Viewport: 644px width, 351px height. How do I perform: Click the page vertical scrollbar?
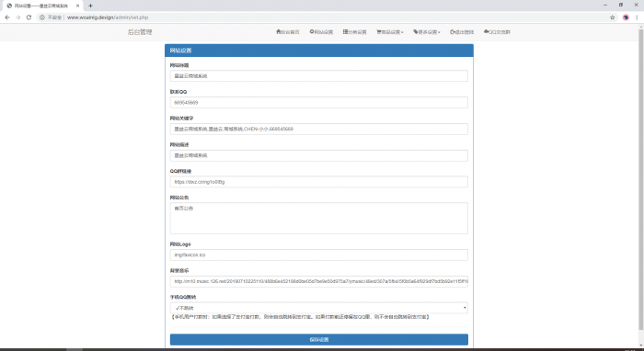(640, 179)
